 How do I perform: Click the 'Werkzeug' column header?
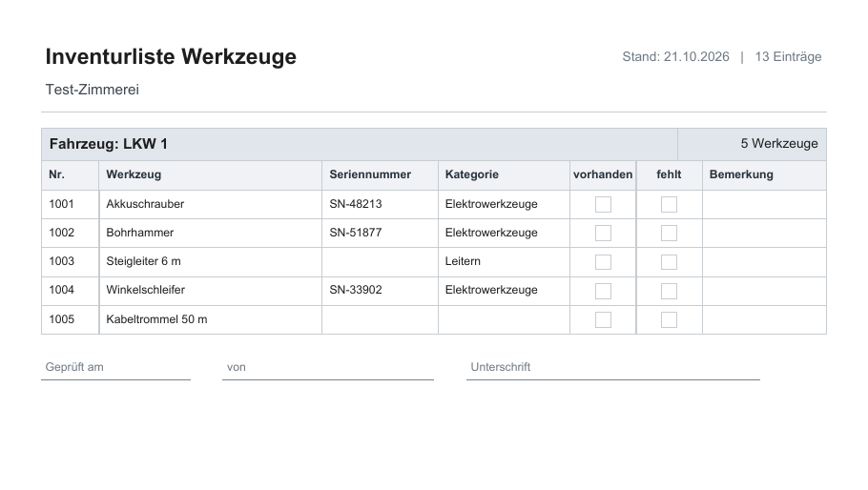(x=211, y=175)
